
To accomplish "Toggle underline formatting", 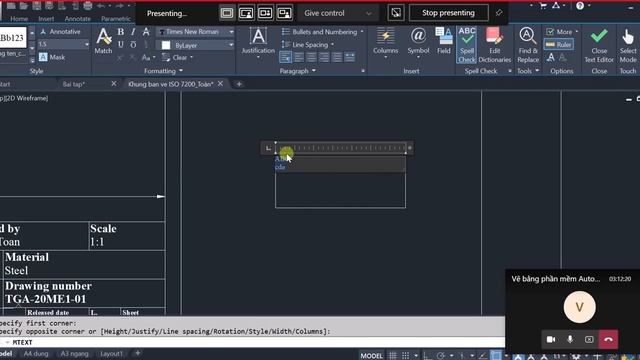I will pos(121,44).
